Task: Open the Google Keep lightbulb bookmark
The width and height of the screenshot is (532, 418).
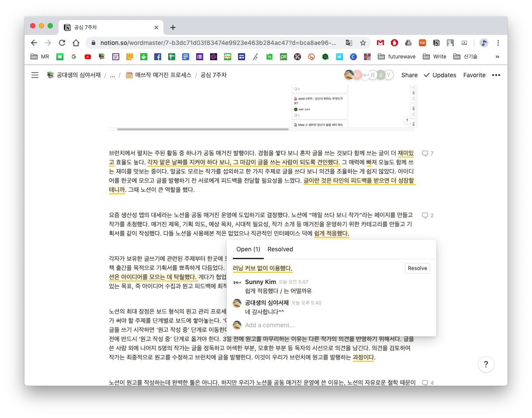Action: point(130,57)
